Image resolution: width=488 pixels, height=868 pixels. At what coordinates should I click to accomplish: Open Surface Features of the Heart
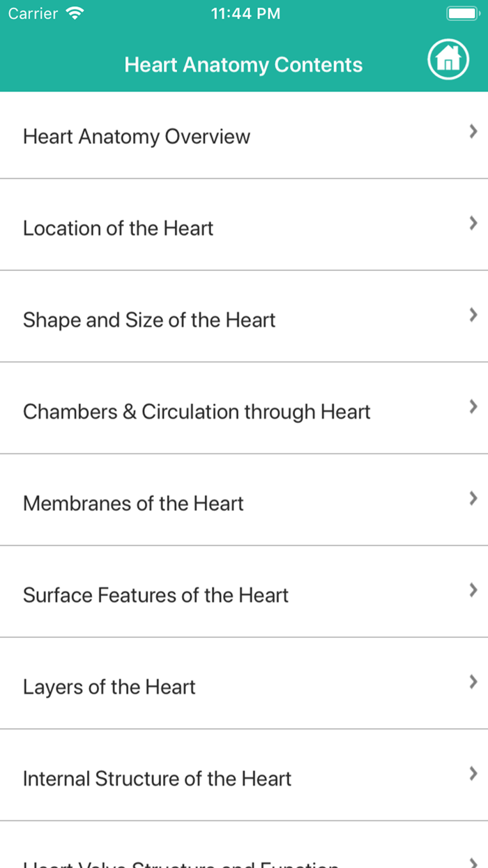pyautogui.click(x=156, y=595)
